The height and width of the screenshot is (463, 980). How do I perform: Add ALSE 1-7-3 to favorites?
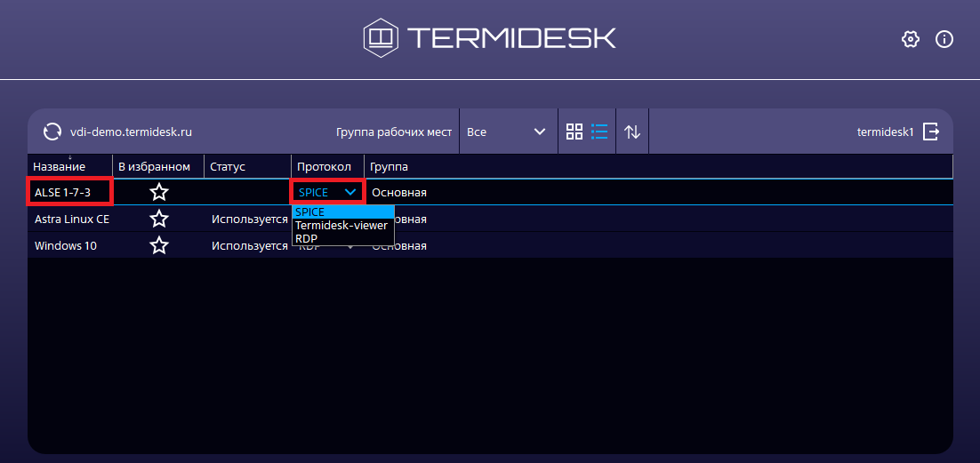coord(159,192)
